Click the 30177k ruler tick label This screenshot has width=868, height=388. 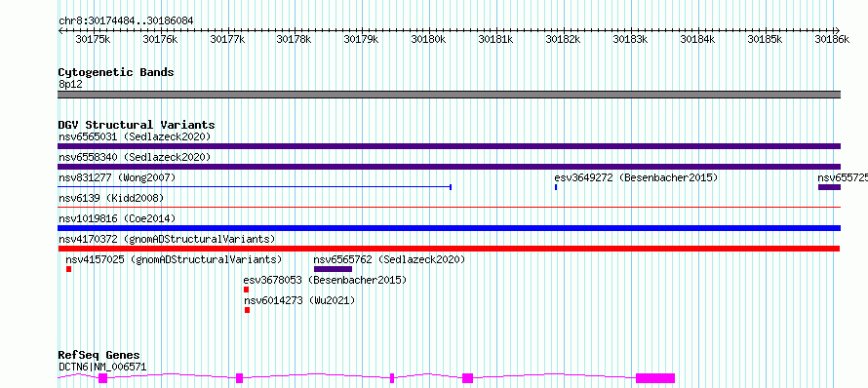(228, 39)
